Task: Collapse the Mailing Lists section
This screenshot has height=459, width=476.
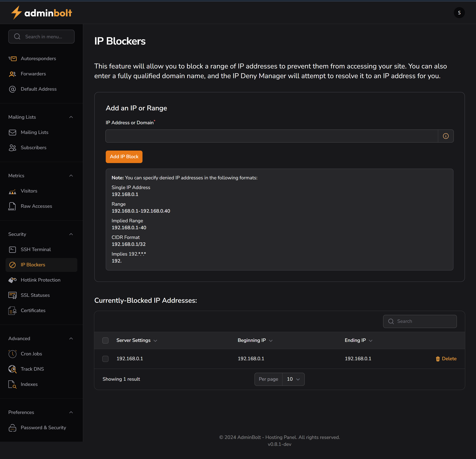Action: (x=71, y=117)
